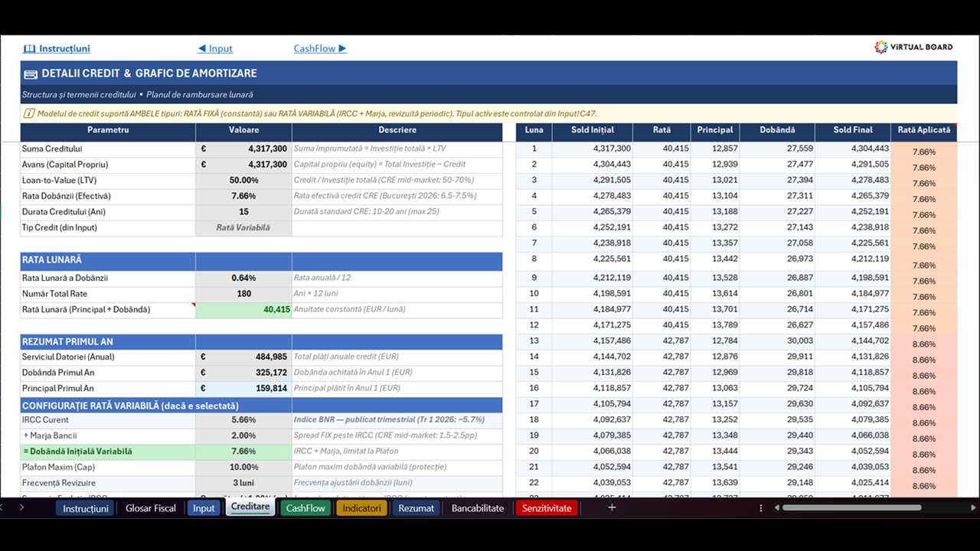Click the Virtual Board logo
Screen dimensions: 980x551
click(913, 47)
